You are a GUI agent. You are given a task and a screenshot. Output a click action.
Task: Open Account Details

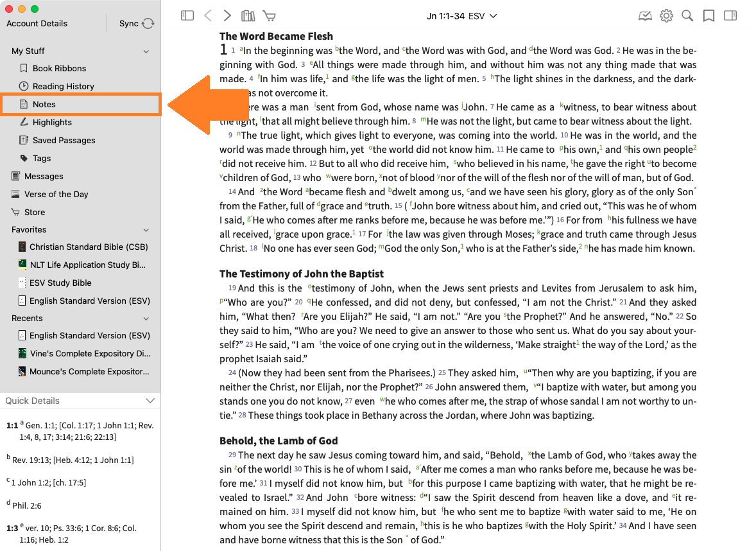click(37, 23)
